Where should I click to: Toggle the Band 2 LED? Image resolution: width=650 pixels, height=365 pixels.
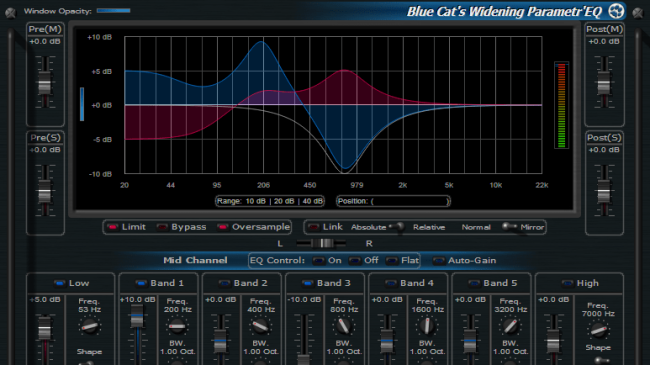(x=224, y=283)
